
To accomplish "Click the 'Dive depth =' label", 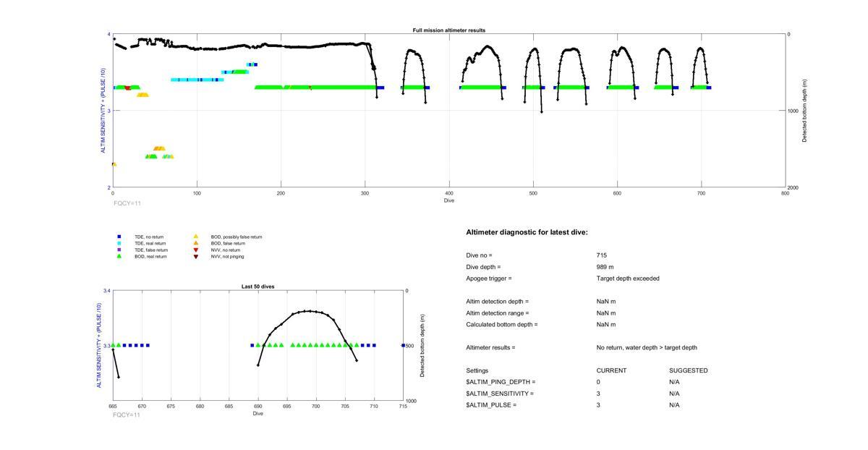I will pyautogui.click(x=483, y=267).
